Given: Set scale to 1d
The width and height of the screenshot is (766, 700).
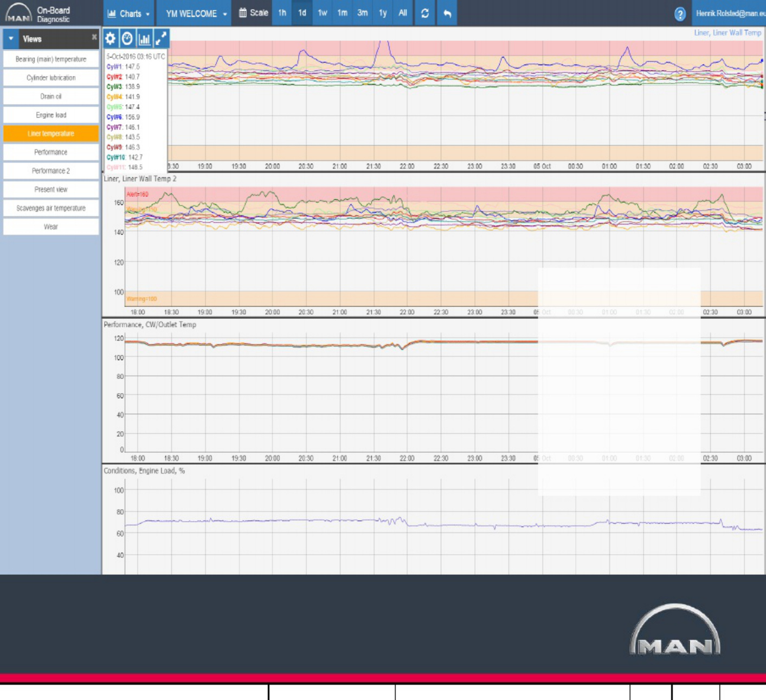Looking at the screenshot, I should point(302,13).
